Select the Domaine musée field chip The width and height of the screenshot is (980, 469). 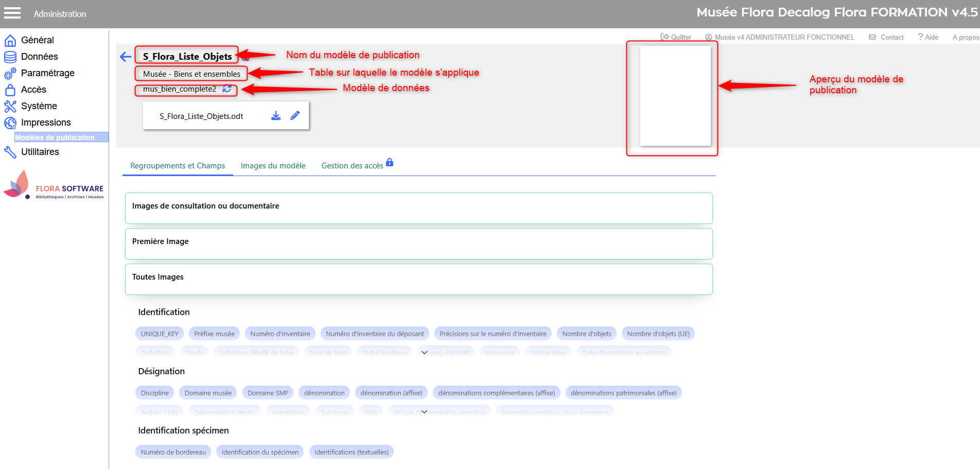tap(208, 393)
